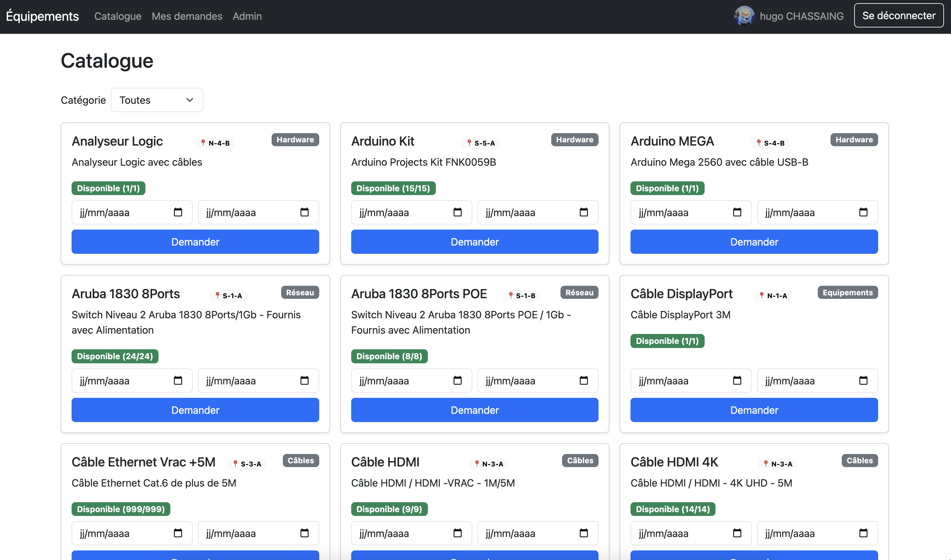Open the Catalogue navigation item
The width and height of the screenshot is (951, 560).
(118, 16)
